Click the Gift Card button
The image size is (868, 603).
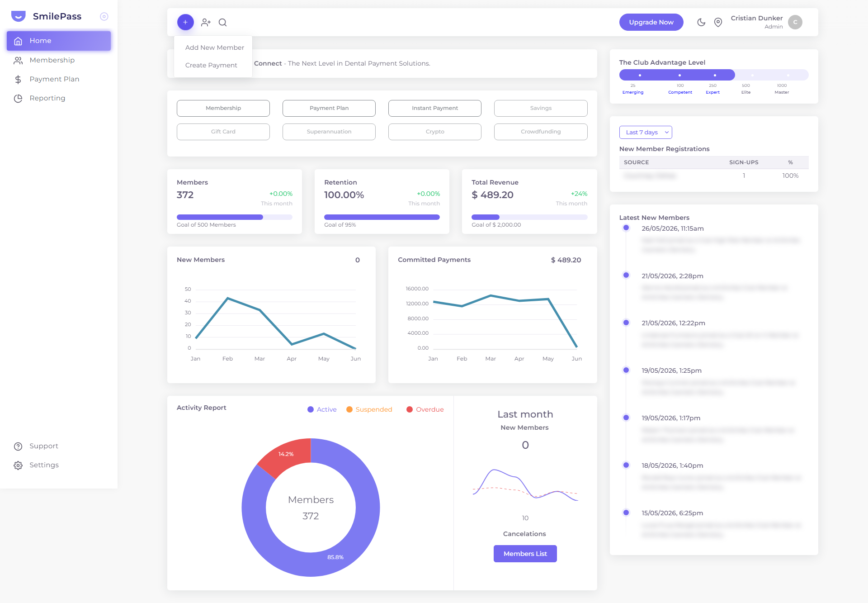point(223,132)
